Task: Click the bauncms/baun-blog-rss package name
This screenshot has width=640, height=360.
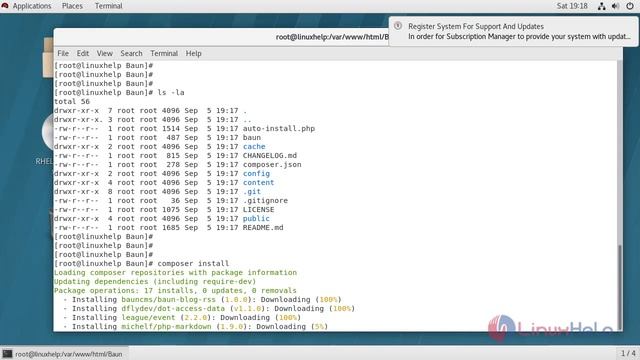Action: 168,300
